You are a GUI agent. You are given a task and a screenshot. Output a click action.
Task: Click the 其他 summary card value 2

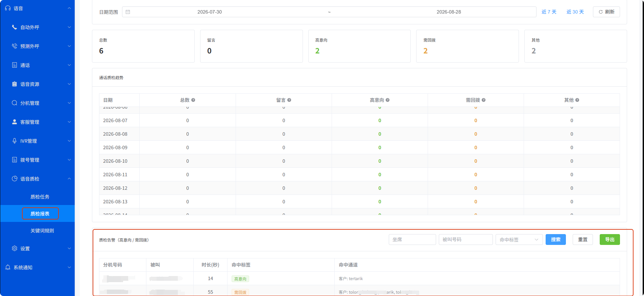pos(534,51)
